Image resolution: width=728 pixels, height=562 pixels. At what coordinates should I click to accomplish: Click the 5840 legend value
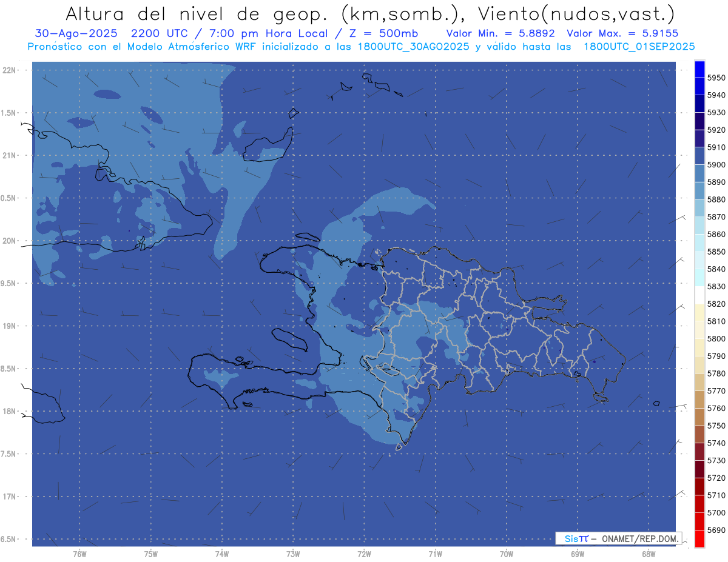(716, 269)
